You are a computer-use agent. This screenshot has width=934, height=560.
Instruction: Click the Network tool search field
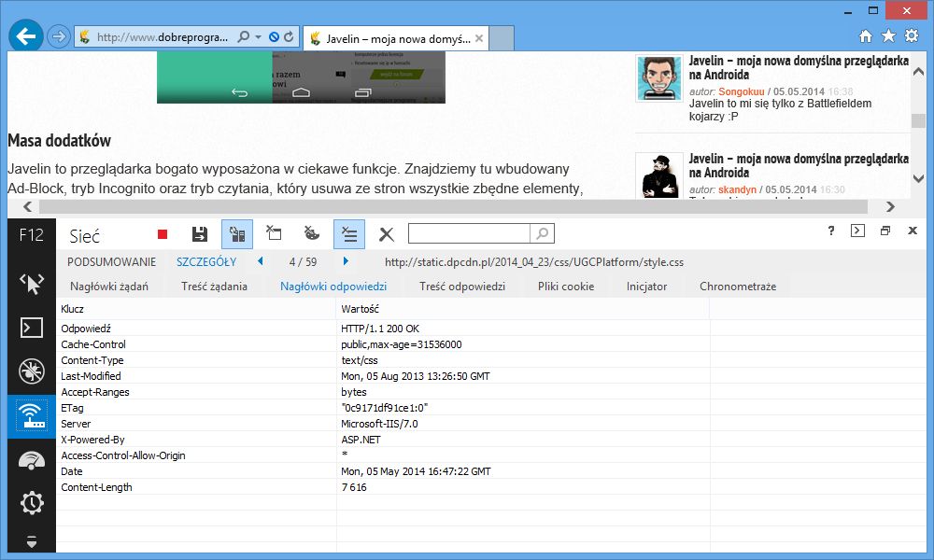click(x=469, y=233)
